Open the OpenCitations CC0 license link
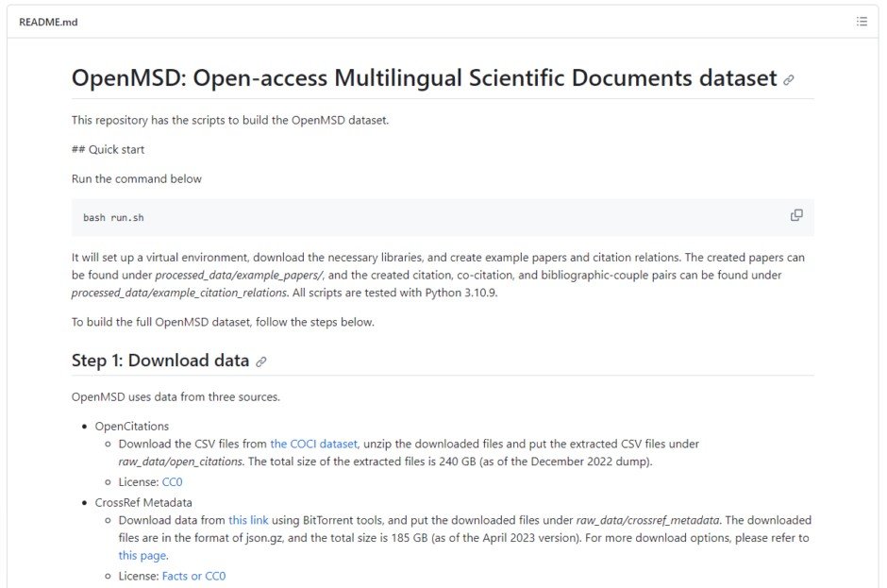Image resolution: width=887 pixels, height=588 pixels. (x=171, y=481)
